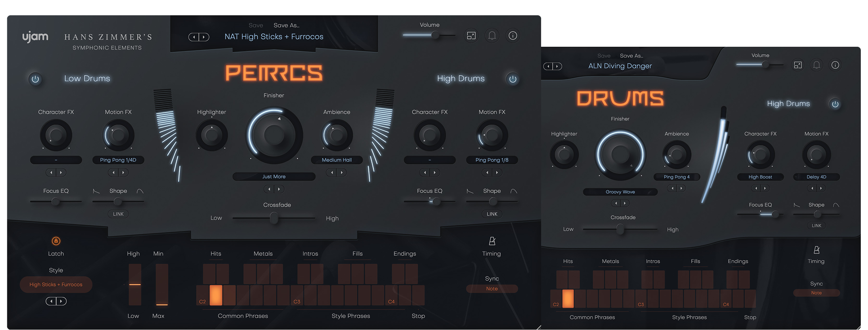This screenshot has height=330, width=868.
Task: Click the Crossfade slider in PERCS
Action: tap(274, 218)
